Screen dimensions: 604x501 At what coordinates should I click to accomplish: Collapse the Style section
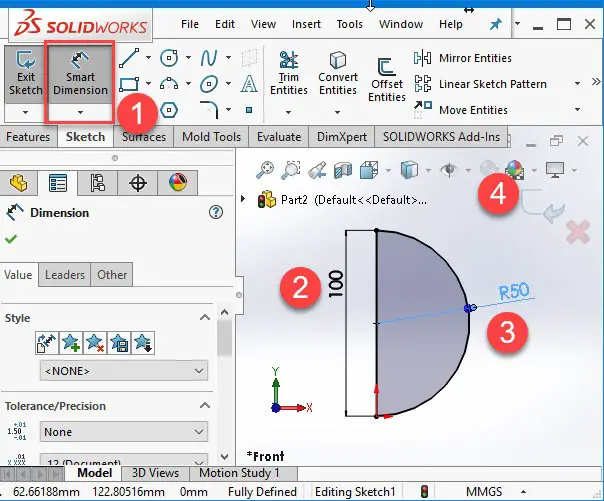(x=205, y=318)
